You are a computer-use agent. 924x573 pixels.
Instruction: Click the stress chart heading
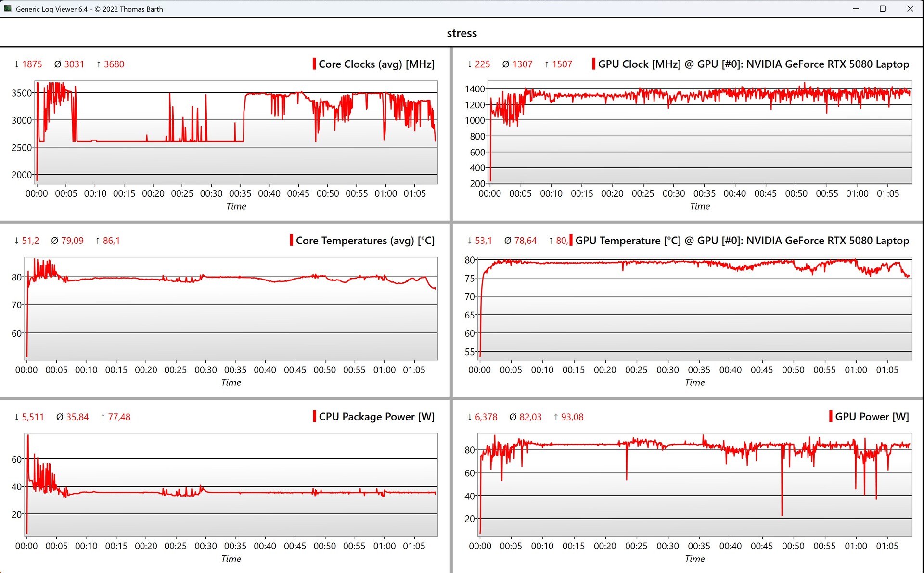coord(462,33)
